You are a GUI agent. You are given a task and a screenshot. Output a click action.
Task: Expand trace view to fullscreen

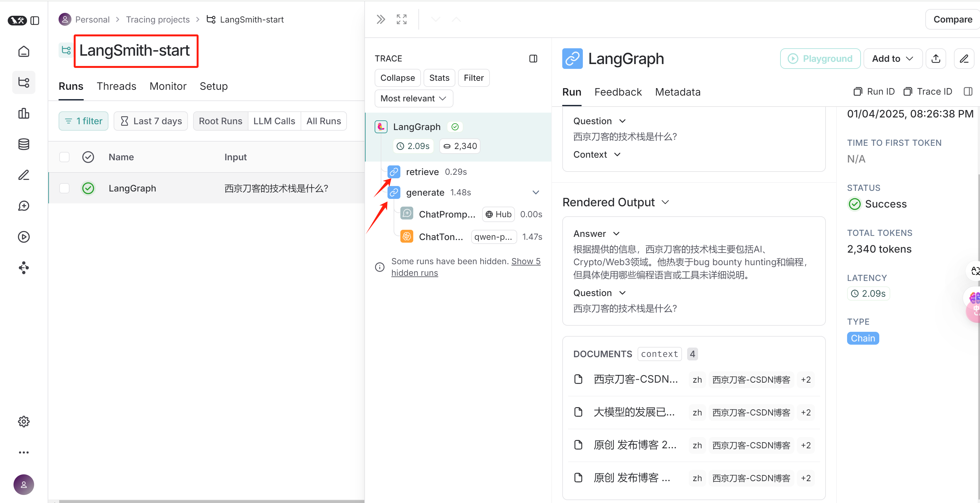[401, 19]
